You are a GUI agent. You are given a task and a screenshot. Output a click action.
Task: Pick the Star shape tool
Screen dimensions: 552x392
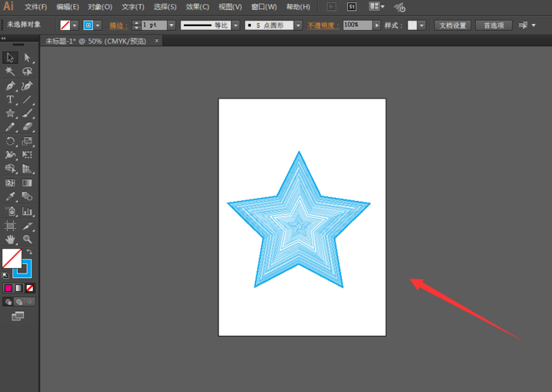coord(10,113)
